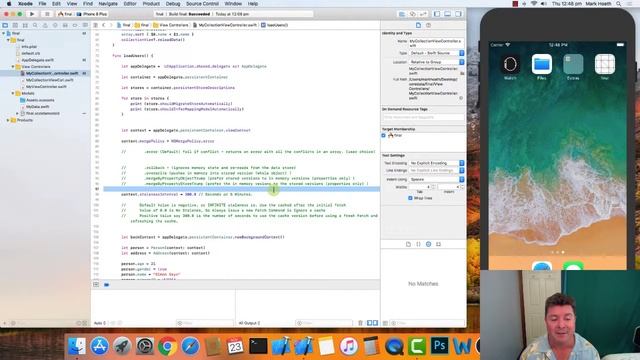Expand the Products group
640x360 pixels.
(x=8, y=120)
